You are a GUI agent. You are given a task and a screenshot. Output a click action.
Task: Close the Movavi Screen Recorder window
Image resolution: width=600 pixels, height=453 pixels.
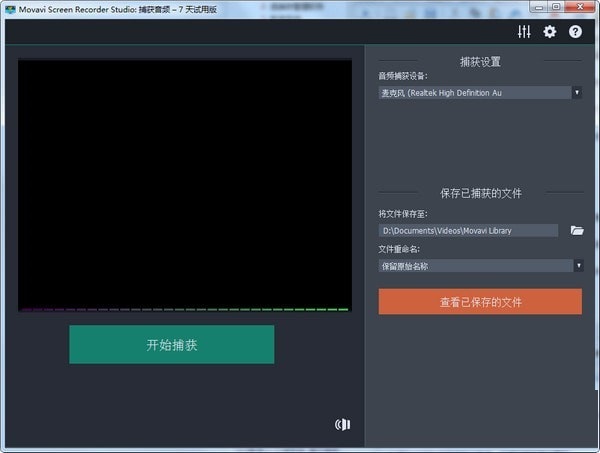(580, 7)
